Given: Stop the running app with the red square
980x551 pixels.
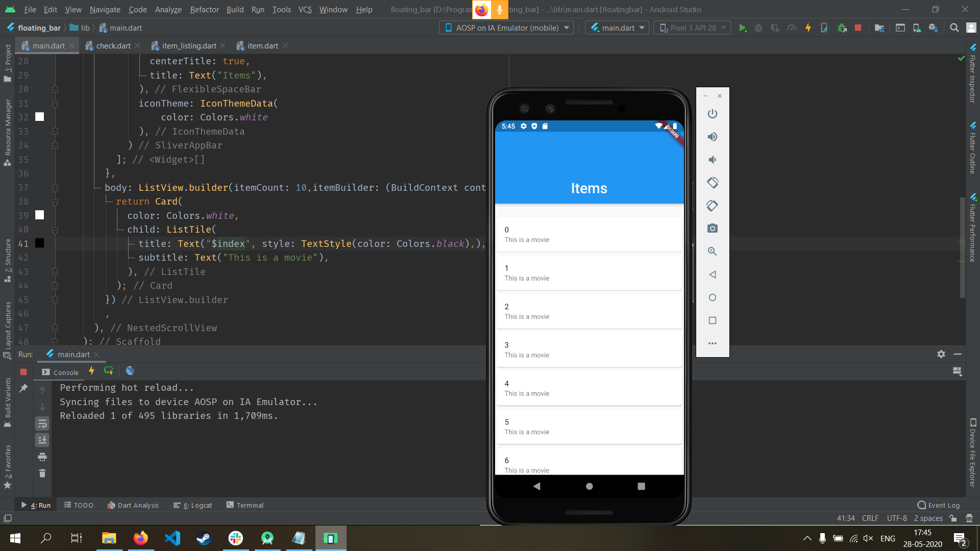Looking at the screenshot, I should point(857,28).
